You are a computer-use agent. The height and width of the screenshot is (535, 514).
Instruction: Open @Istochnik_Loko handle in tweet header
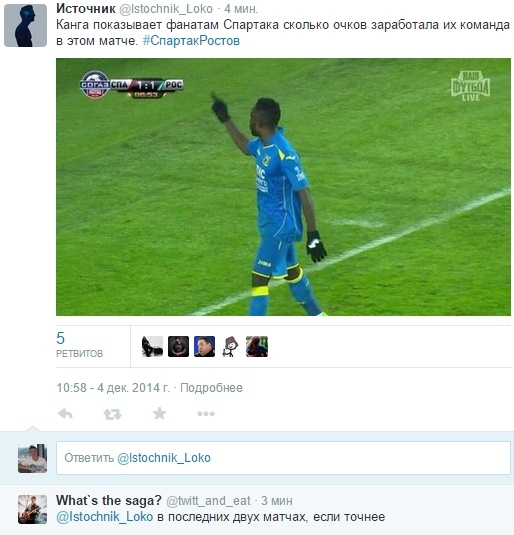166,9
